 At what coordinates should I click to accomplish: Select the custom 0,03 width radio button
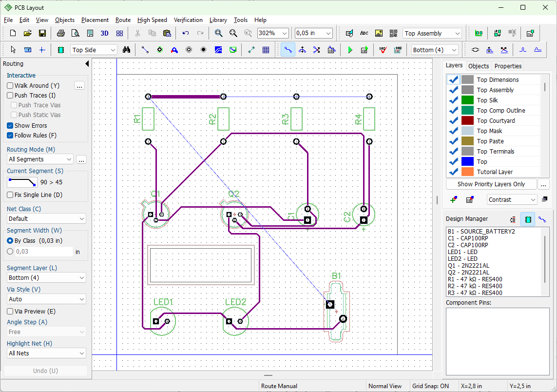pyautogui.click(x=10, y=251)
